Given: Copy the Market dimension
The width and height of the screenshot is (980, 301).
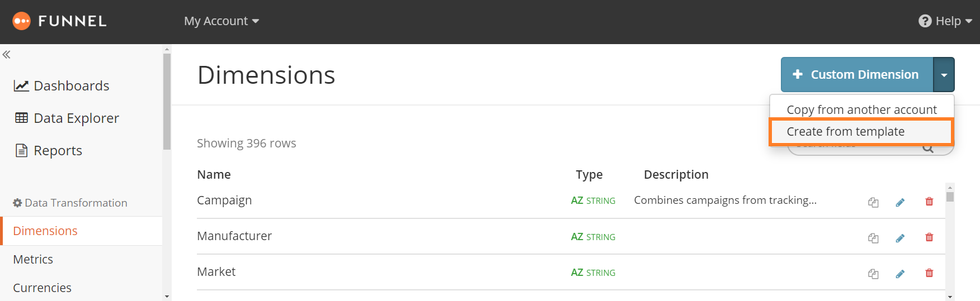Looking at the screenshot, I should point(873,274).
